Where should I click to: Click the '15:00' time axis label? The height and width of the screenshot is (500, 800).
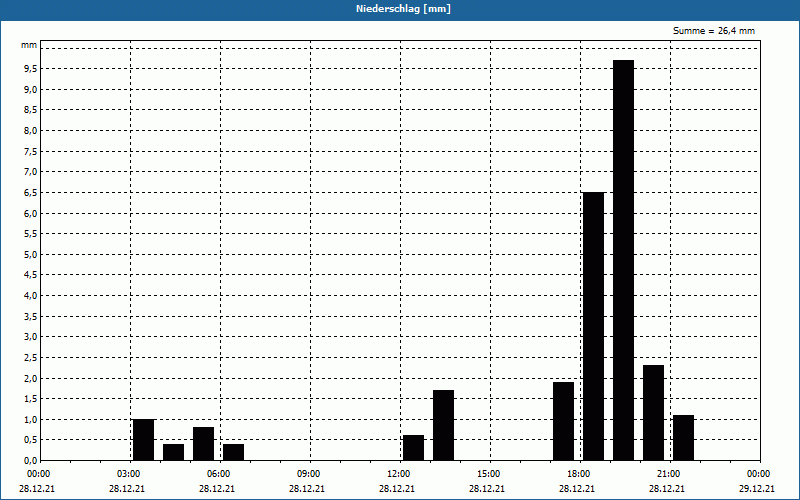pyautogui.click(x=488, y=474)
